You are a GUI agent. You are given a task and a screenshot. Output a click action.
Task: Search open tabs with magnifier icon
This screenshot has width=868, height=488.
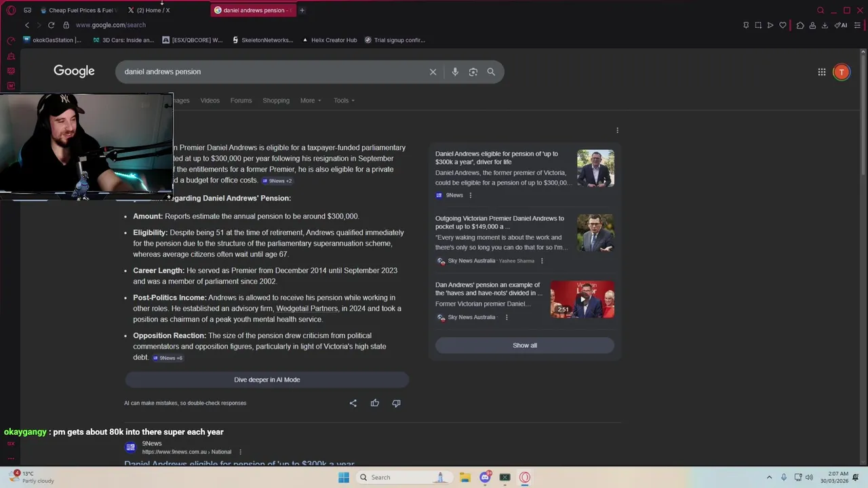pos(821,10)
